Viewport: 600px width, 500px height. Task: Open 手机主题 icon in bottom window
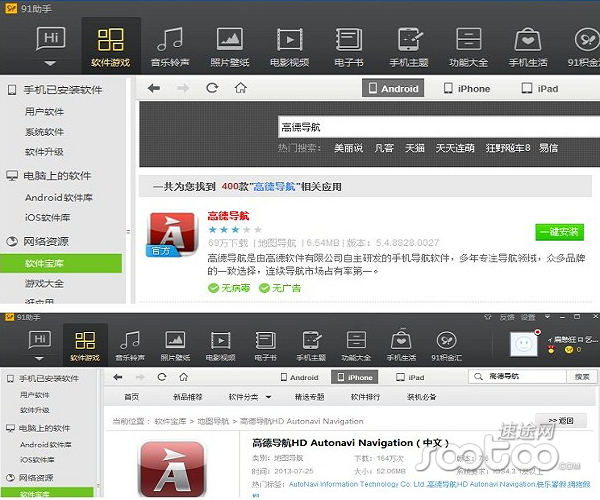tap(311, 346)
